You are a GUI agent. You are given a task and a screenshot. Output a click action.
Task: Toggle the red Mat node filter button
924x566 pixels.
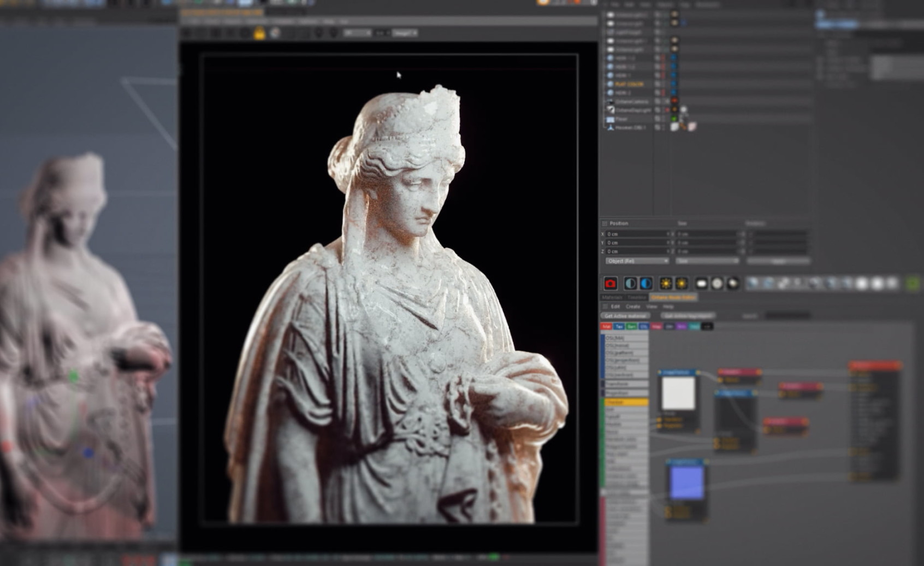coord(606,327)
